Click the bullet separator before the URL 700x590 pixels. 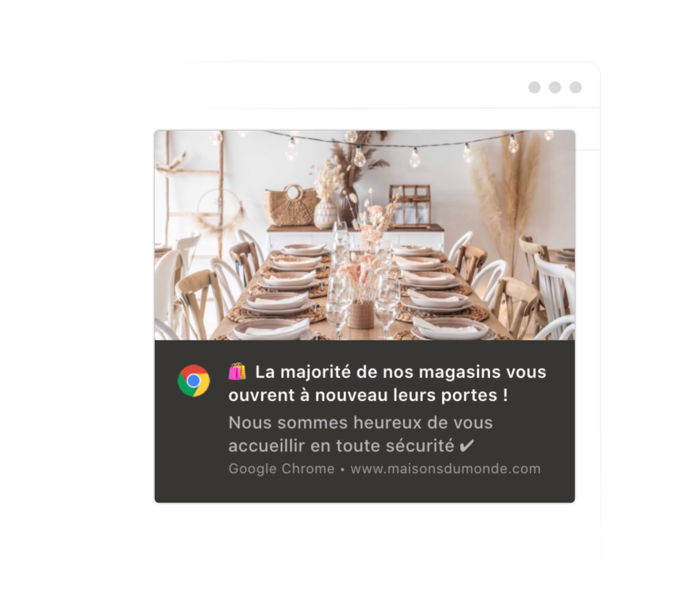pos(342,469)
